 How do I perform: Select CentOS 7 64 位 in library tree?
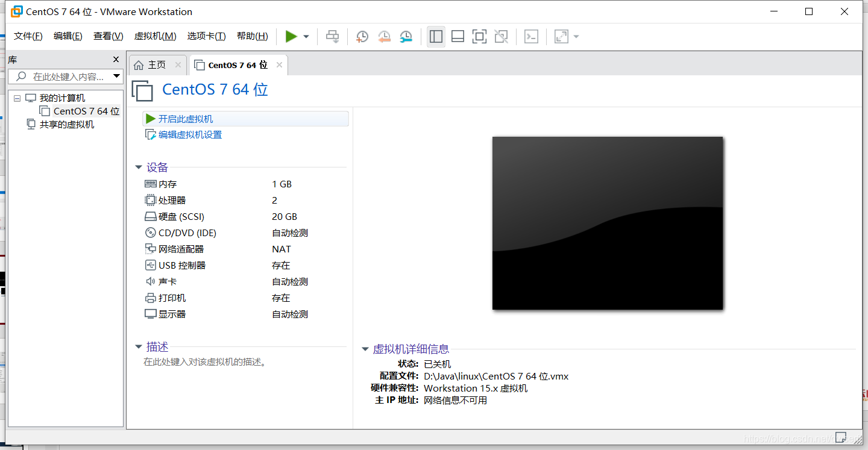click(86, 111)
